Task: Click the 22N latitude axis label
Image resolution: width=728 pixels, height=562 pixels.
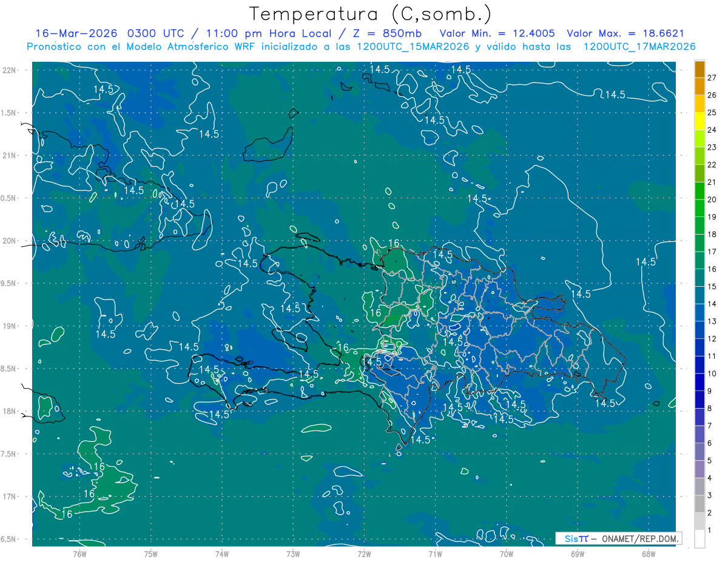Action: click(x=9, y=70)
